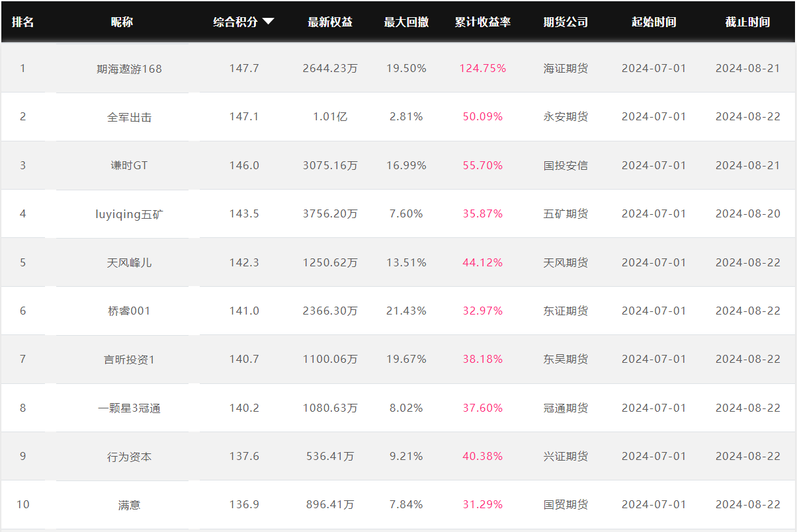Select company 永安期货
Screen dimensions: 797x532
click(x=566, y=116)
